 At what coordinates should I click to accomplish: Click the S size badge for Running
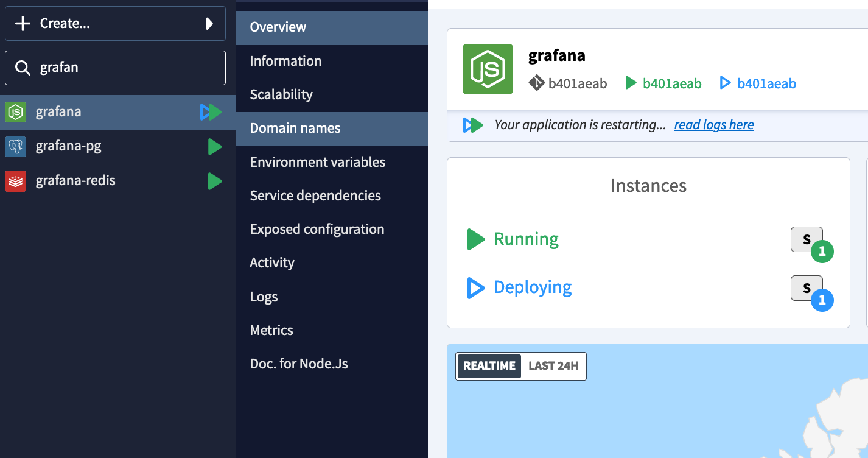[x=807, y=239]
